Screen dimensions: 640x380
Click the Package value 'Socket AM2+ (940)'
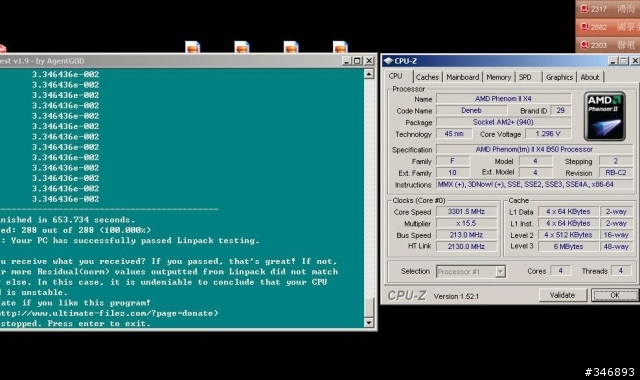coord(504,122)
